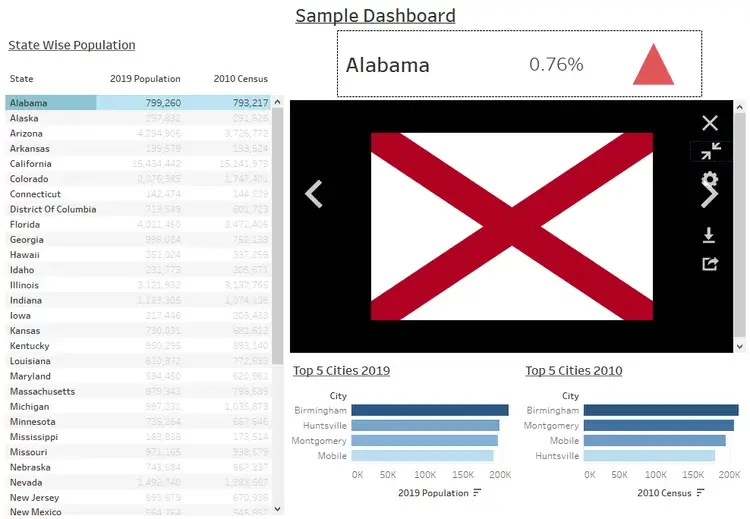Select Kansas in state list
Viewport: 750px width, 519px height.
click(x=25, y=331)
